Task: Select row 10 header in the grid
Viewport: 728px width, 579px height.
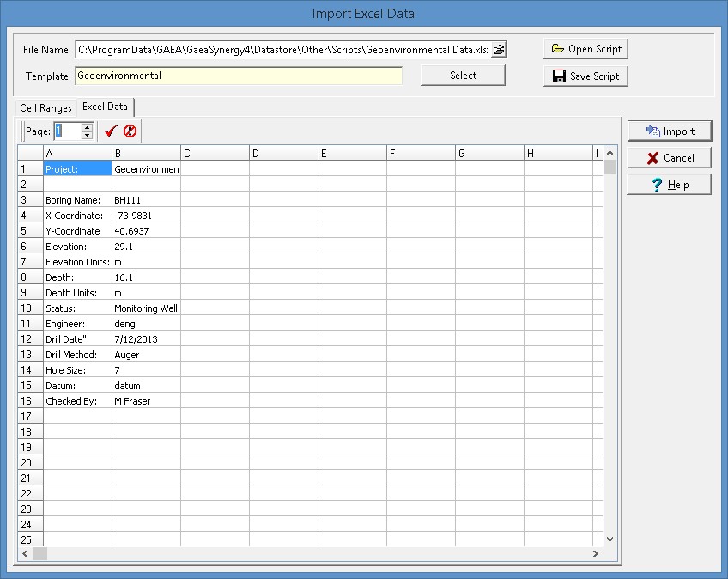Action: 30,308
